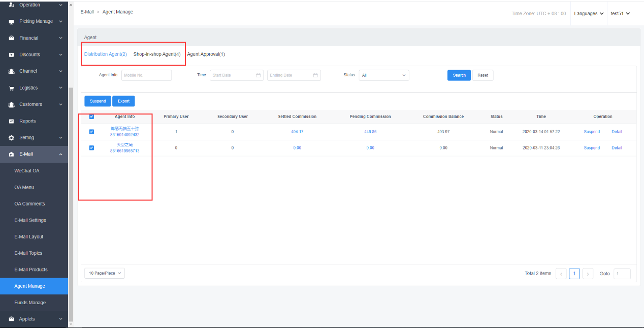
Task: Open the 10 Page/Piece dropdown
Action: point(104,273)
